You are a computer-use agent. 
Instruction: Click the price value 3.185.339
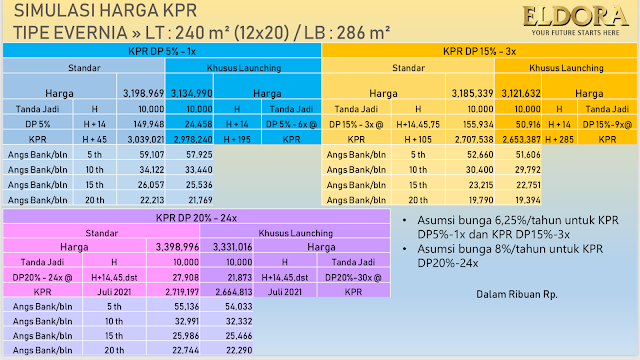click(x=472, y=93)
